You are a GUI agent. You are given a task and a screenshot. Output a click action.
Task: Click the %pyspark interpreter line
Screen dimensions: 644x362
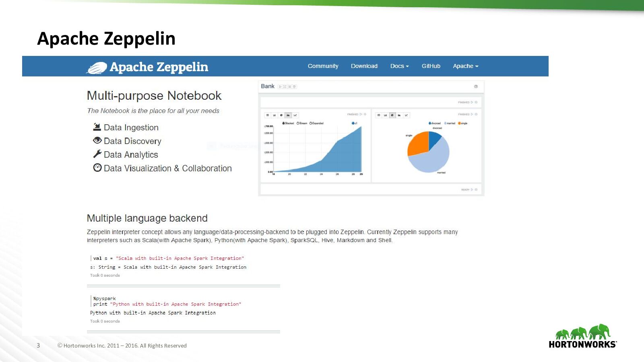[x=105, y=298]
